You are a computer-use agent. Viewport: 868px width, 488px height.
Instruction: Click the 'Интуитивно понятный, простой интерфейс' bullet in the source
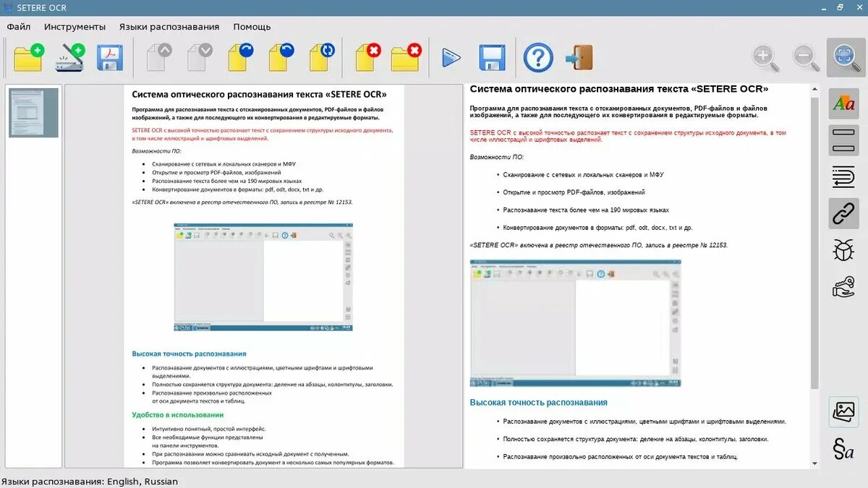tap(209, 429)
